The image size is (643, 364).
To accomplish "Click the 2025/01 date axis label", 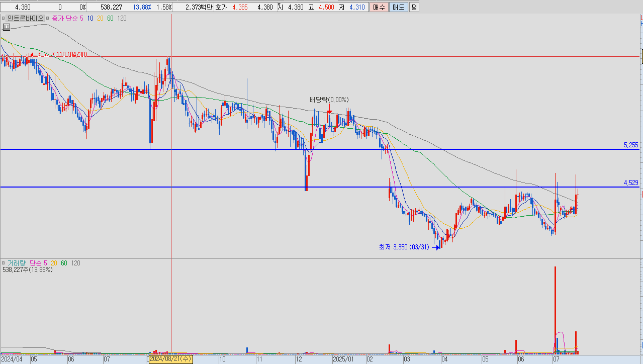I will point(344,359).
